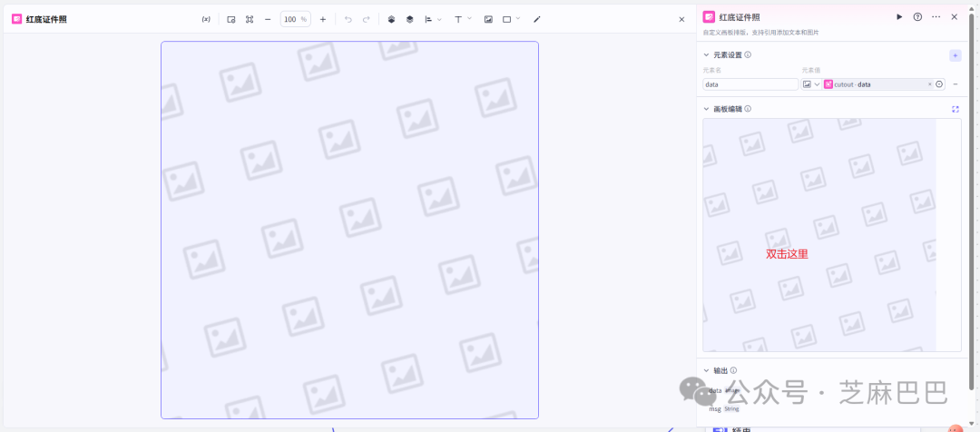Open the text tool dropdown arrow
Image resolution: width=980 pixels, height=432 pixels.
[x=469, y=19]
